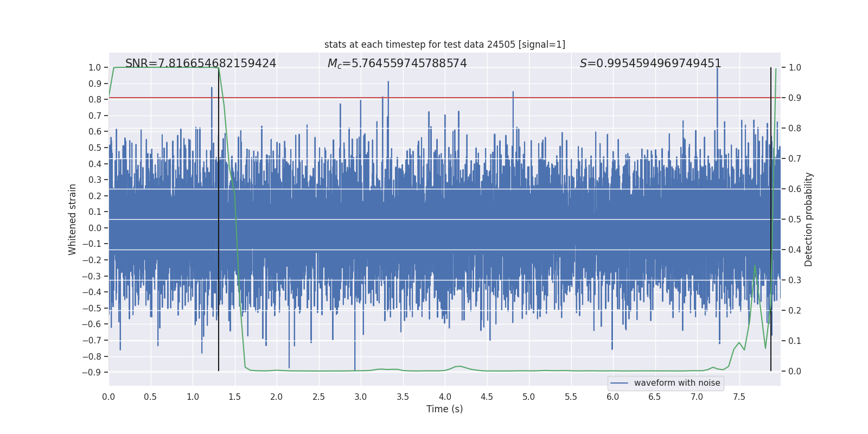
Task: Select the S=0.9954594969749451 annotation
Action: point(650,63)
